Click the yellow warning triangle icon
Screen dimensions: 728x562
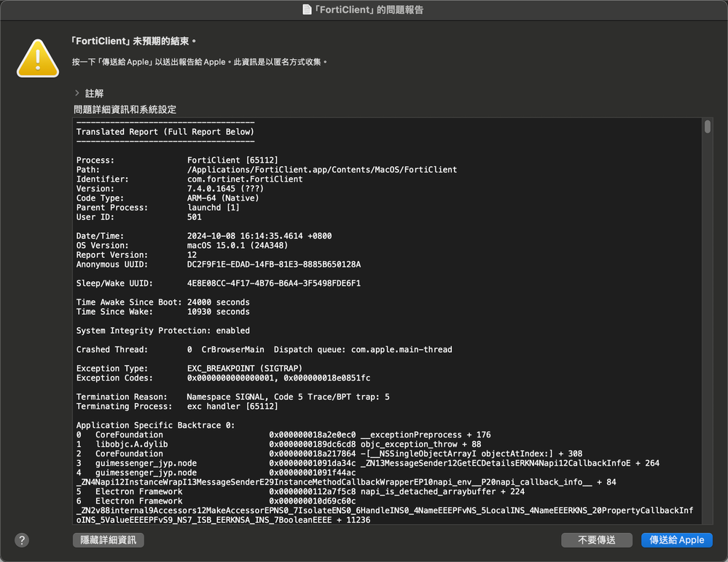38,58
